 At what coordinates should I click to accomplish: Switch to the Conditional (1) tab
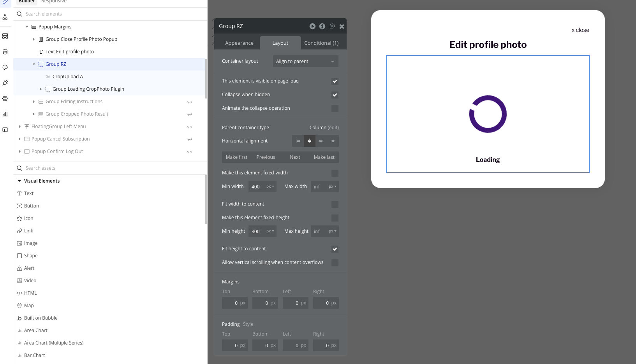(321, 43)
